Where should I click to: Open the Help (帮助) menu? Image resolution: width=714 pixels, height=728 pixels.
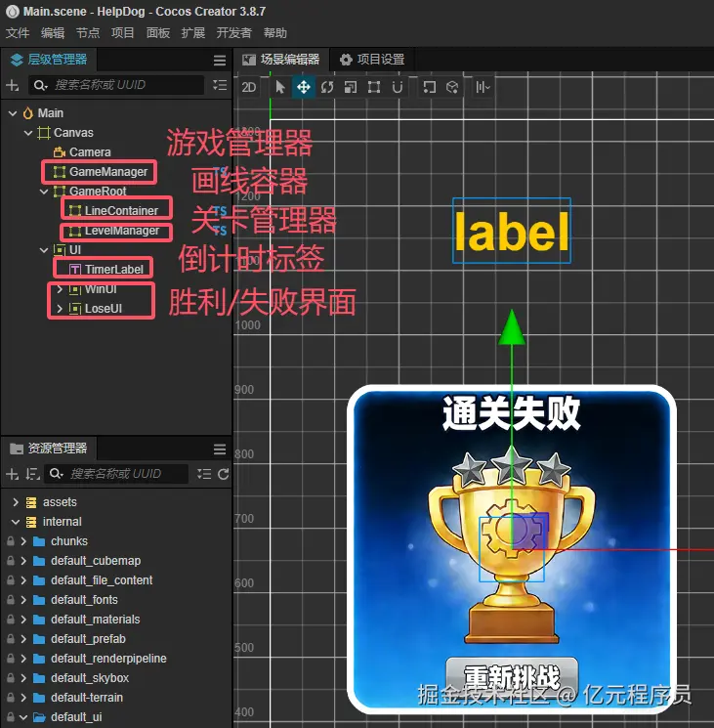point(275,33)
